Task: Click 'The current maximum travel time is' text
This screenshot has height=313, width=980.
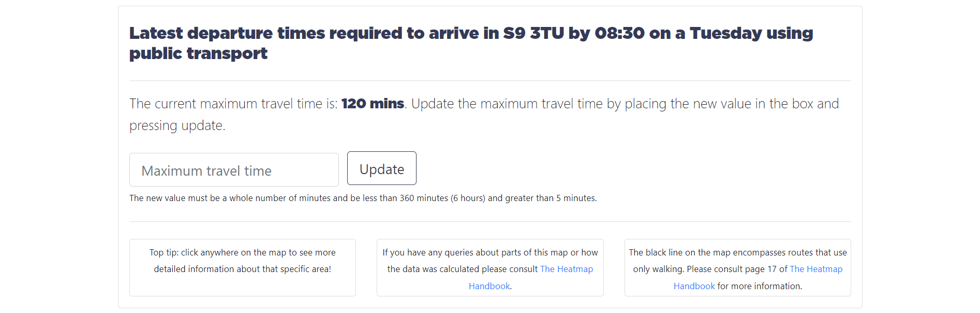Action: pos(233,104)
